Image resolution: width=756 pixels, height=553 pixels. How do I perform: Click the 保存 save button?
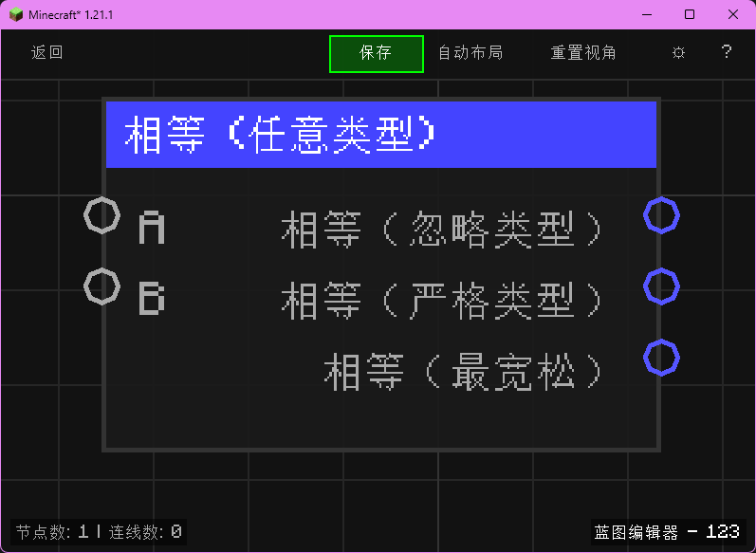[x=376, y=54]
